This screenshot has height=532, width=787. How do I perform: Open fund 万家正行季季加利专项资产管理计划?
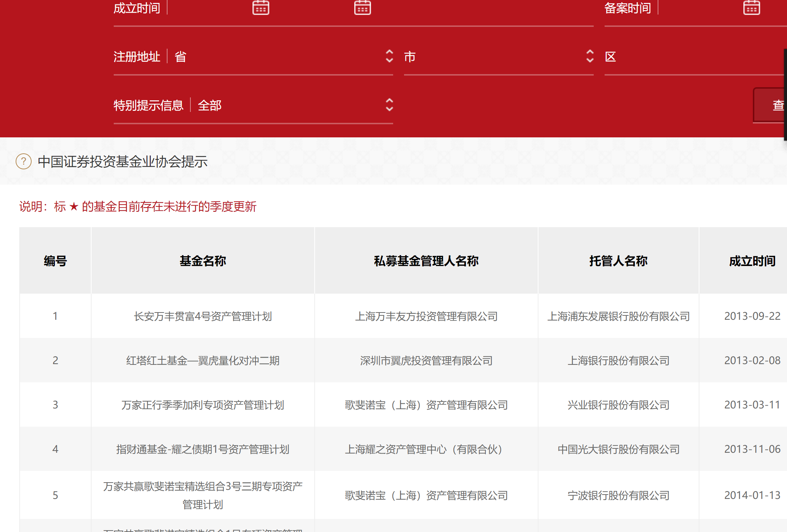[x=202, y=405]
